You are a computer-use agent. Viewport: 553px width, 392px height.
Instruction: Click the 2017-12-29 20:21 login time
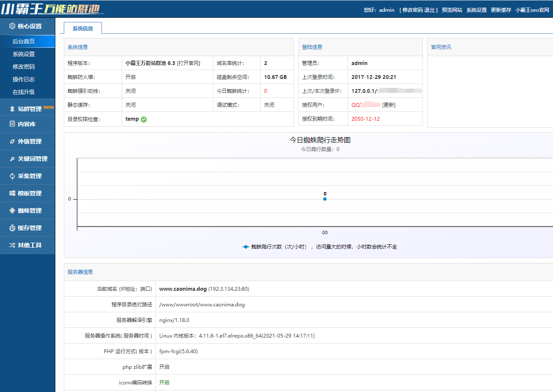click(374, 77)
